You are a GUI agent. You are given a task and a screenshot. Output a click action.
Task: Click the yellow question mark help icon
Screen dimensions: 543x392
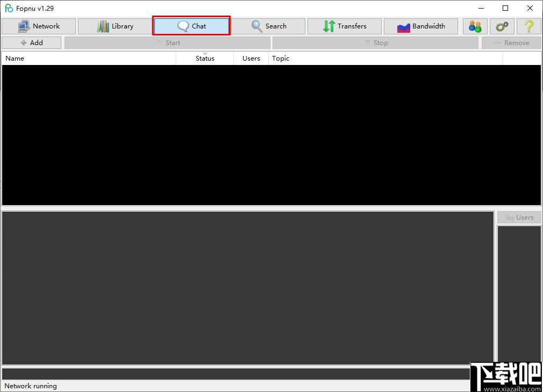tap(529, 26)
